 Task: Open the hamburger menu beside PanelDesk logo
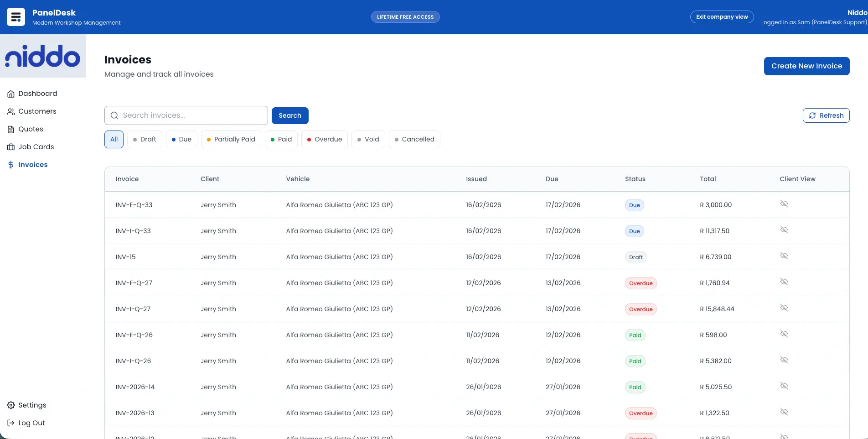[15, 16]
